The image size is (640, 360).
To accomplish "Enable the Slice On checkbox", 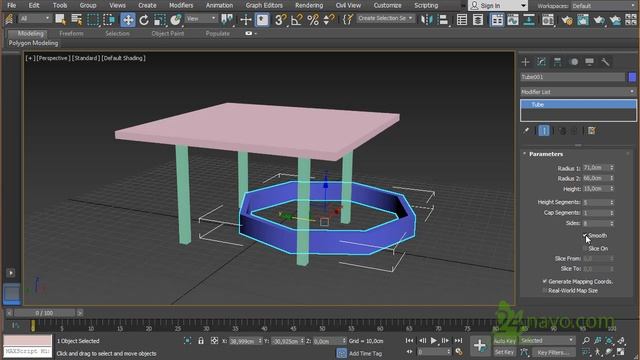I will (585, 248).
